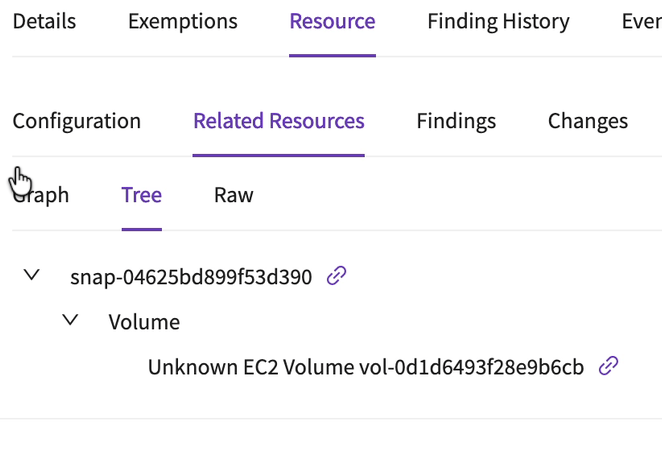This screenshot has width=662, height=454.
Task: Select the Tree view tab
Action: (x=141, y=195)
